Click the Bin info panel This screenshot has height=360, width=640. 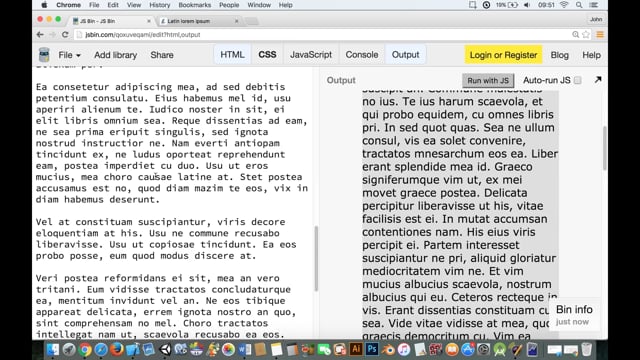[574, 315]
